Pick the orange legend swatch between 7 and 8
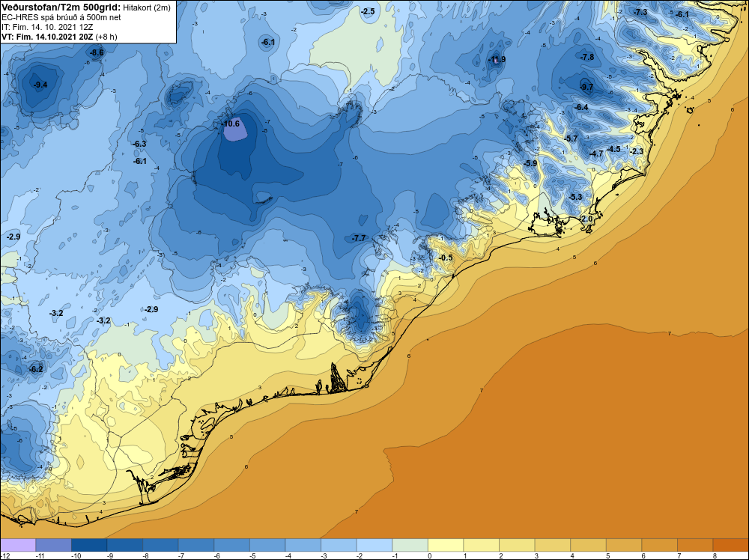This screenshot has width=749, height=560. pyautogui.click(x=695, y=545)
